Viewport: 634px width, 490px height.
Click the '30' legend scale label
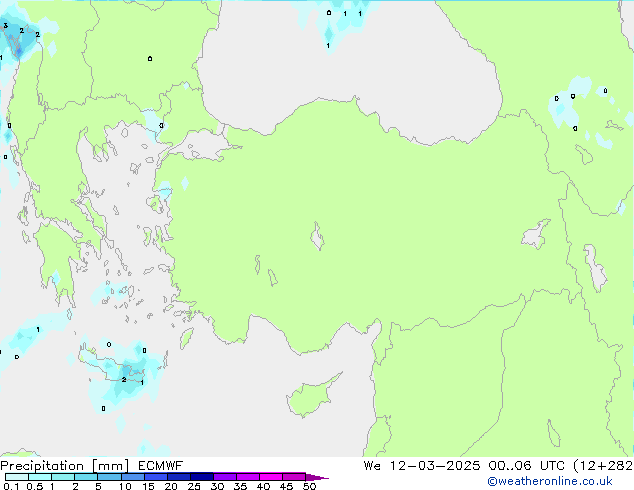tap(217, 486)
